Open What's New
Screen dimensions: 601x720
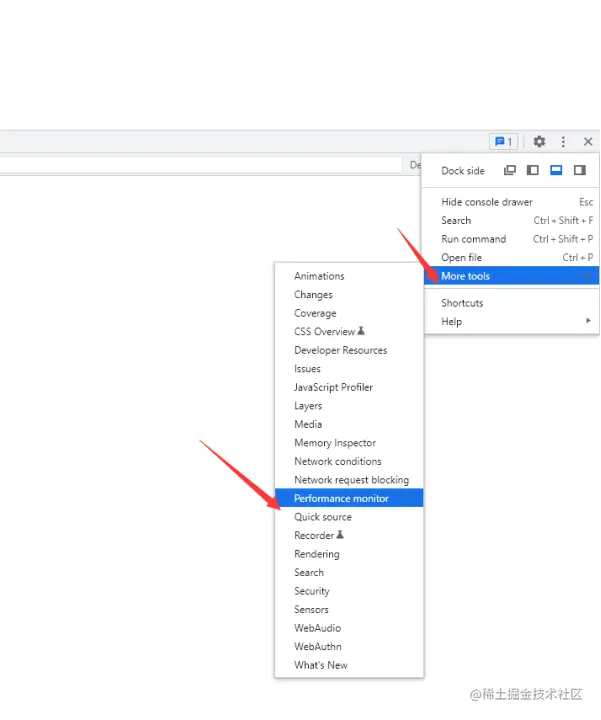pyautogui.click(x=349, y=665)
